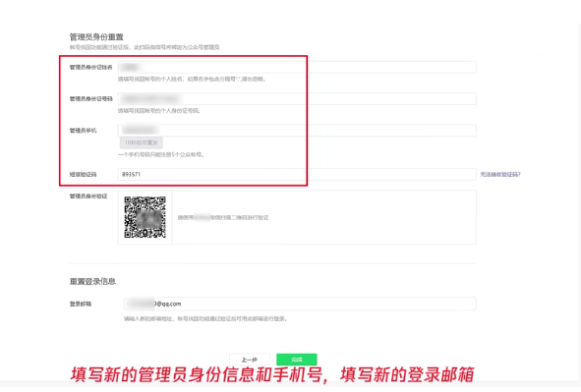The height and width of the screenshot is (392, 581).
Task: Click the 管理员手机 phone number field
Action: point(297,131)
